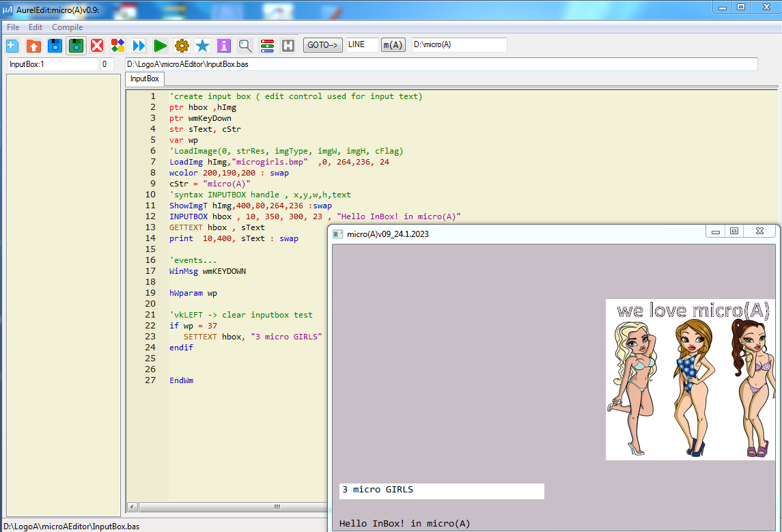Click status bar path D:\LogoA\microAEditor\InputBox.bas
Screen dimensions: 782x532
point(72,527)
